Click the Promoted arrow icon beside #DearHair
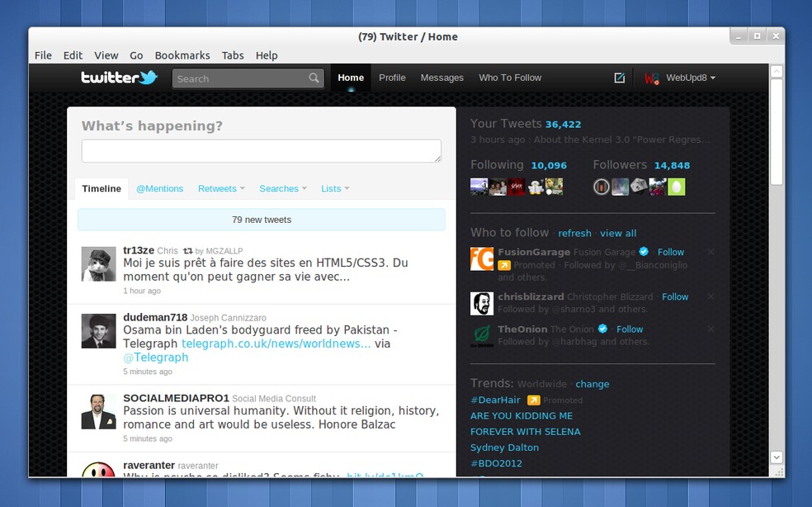Viewport: 812px width, 507px height. coord(533,400)
